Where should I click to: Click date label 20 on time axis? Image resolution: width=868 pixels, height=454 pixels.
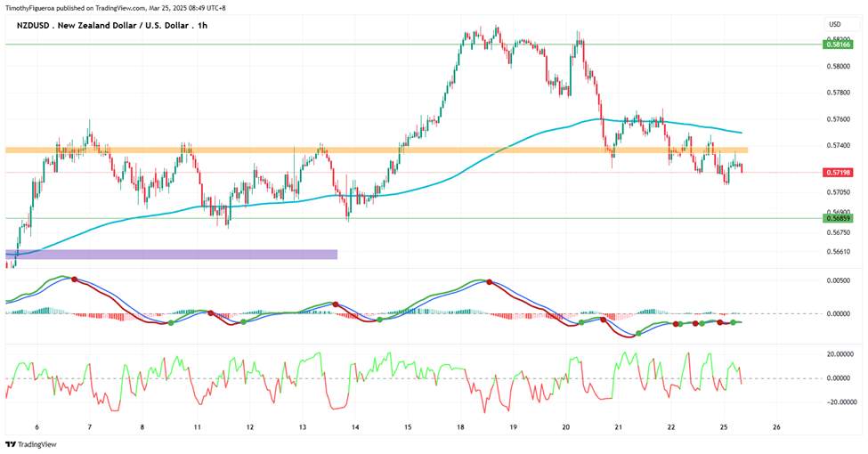565,427
